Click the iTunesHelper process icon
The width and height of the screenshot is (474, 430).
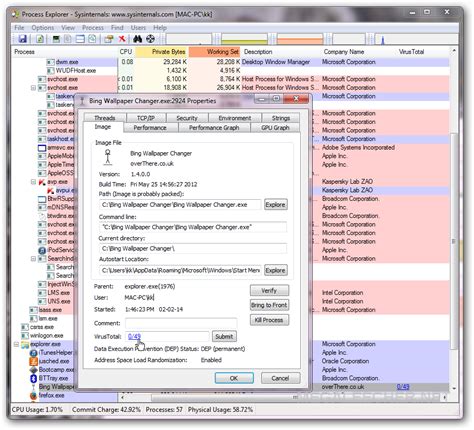click(x=34, y=353)
